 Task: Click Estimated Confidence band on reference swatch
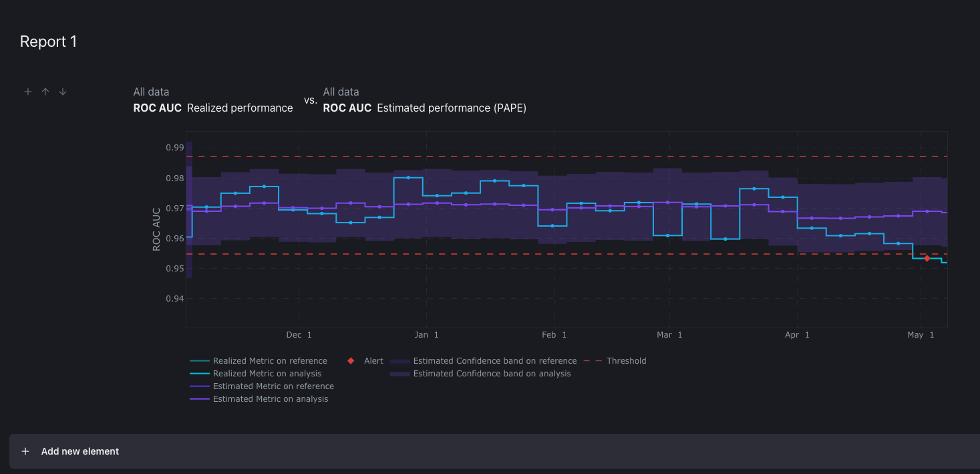pos(399,361)
